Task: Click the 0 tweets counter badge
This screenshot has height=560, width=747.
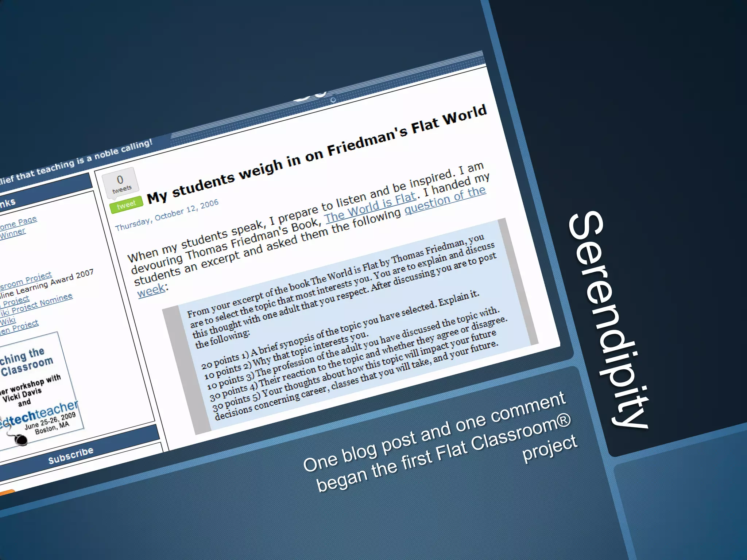Action: (x=121, y=184)
